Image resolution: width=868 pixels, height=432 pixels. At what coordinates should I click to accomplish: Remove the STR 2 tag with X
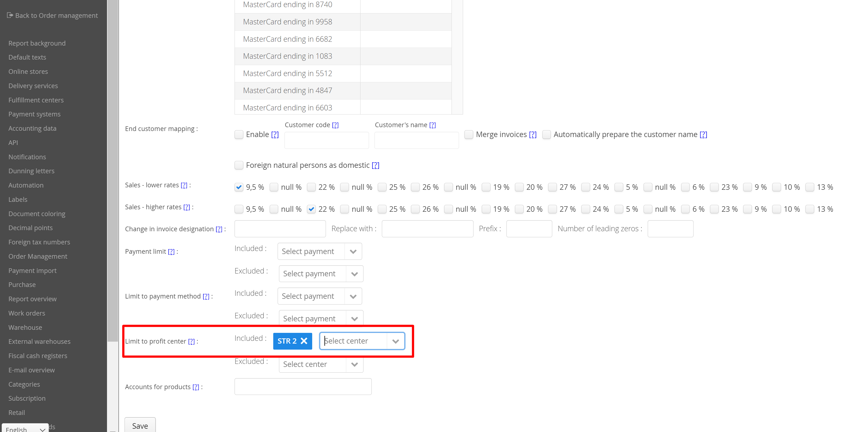[x=304, y=341]
